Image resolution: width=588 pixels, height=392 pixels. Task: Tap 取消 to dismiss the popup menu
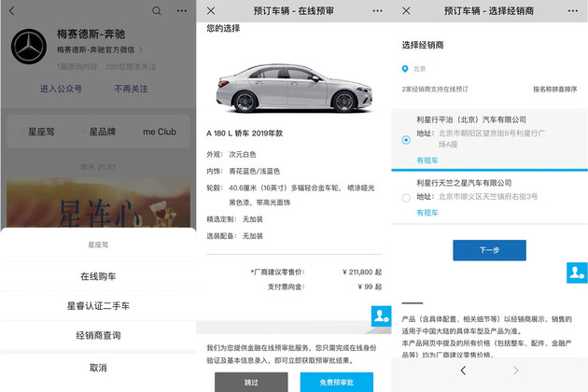[x=98, y=368]
